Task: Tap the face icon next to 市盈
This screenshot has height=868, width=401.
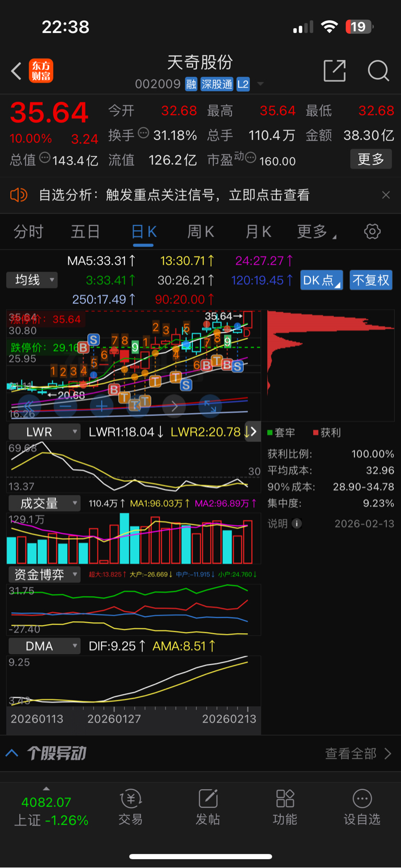Action: pos(251,158)
